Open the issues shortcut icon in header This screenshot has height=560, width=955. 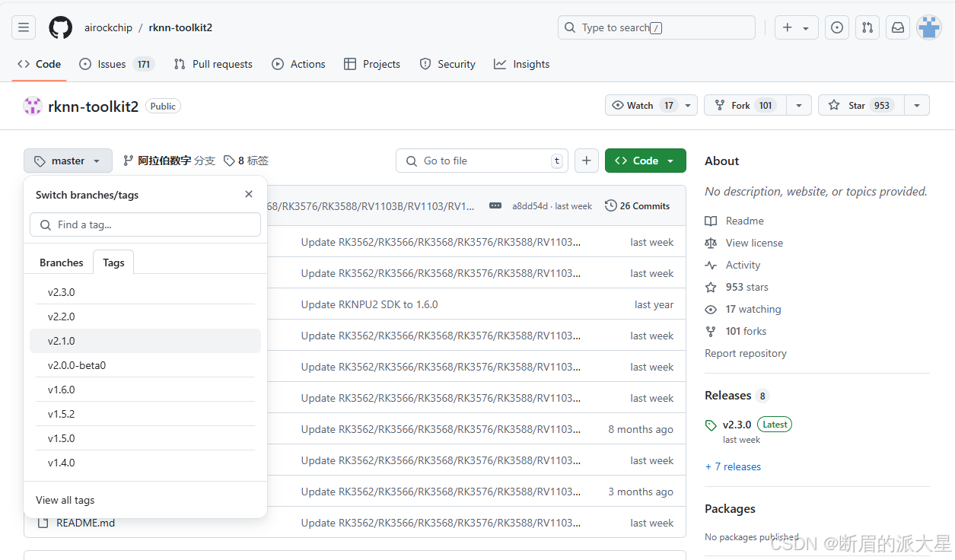837,27
